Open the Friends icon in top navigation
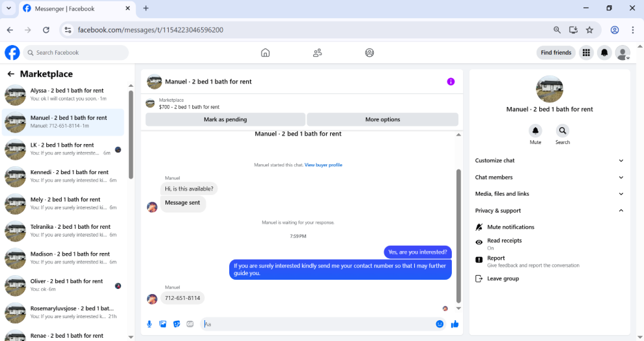The height and width of the screenshot is (341, 644). (x=318, y=53)
